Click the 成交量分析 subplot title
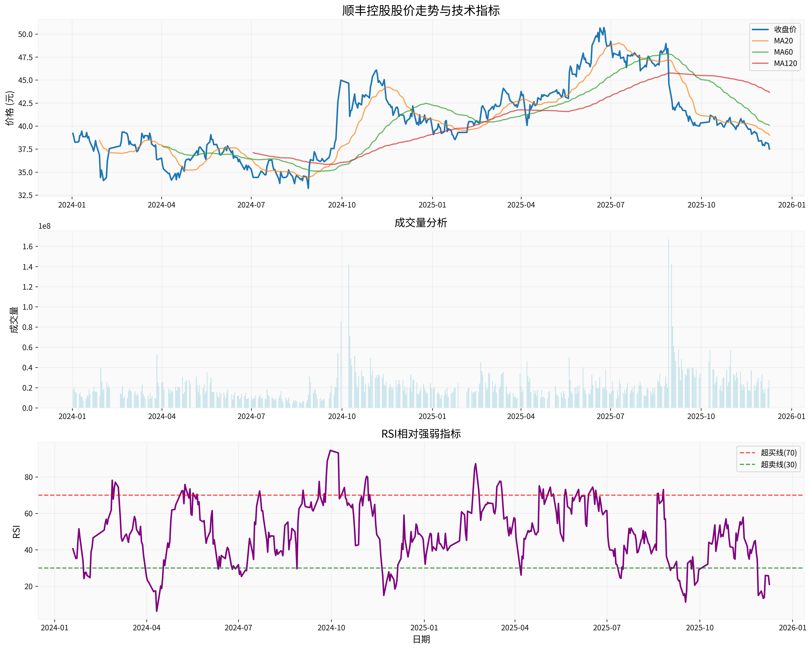This screenshot has width=812, height=650. pyautogui.click(x=421, y=223)
